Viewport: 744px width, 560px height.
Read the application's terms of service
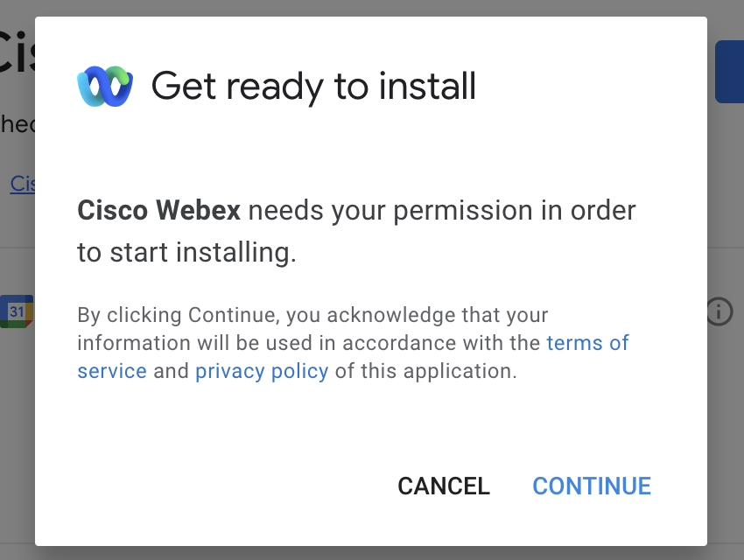pos(588,343)
